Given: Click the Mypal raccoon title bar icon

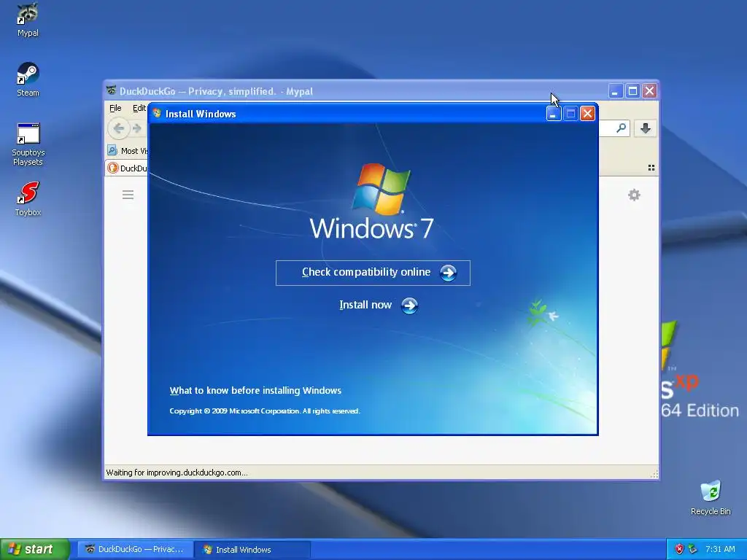Looking at the screenshot, I should click(111, 90).
